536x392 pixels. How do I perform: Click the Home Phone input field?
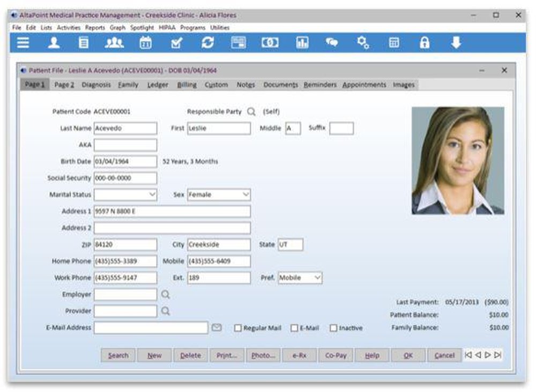coord(125,261)
